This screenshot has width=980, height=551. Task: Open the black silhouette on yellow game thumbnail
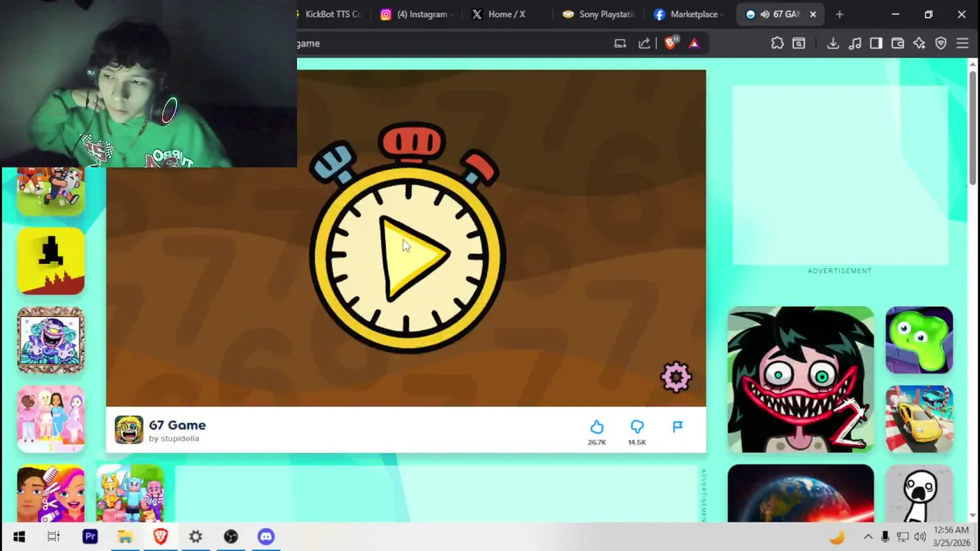(51, 261)
